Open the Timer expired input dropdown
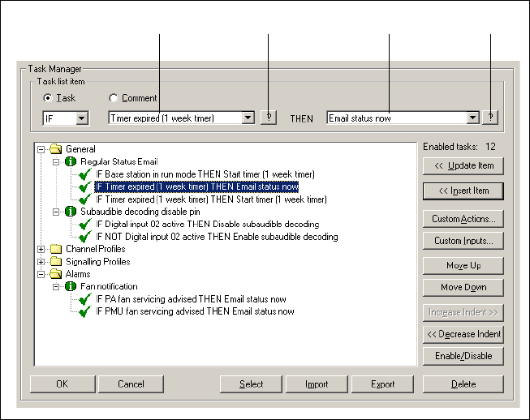Viewport: 530px width, 420px height. coord(248,118)
